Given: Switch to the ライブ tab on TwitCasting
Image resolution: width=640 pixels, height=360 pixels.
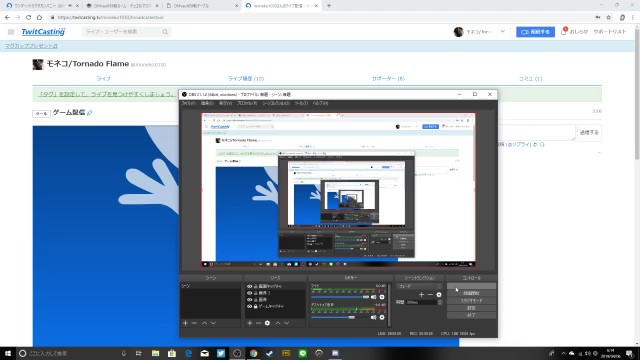Looking at the screenshot, I should click(104, 78).
